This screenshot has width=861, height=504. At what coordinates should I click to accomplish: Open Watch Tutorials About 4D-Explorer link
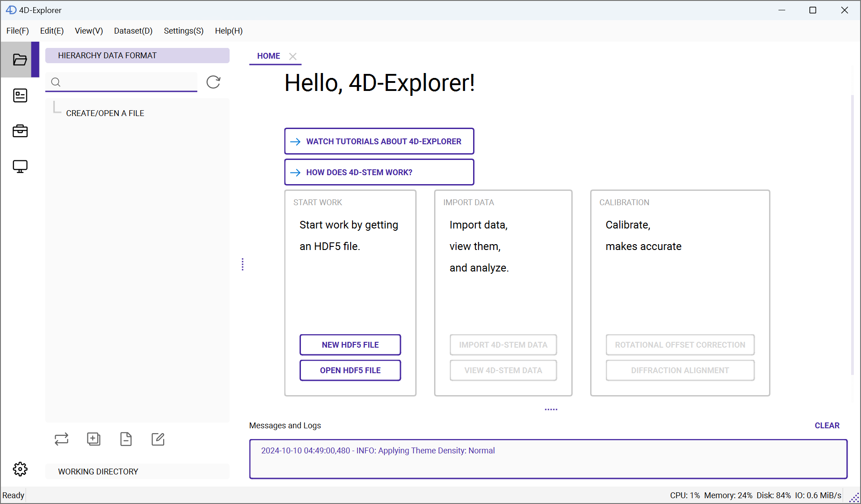(x=379, y=142)
